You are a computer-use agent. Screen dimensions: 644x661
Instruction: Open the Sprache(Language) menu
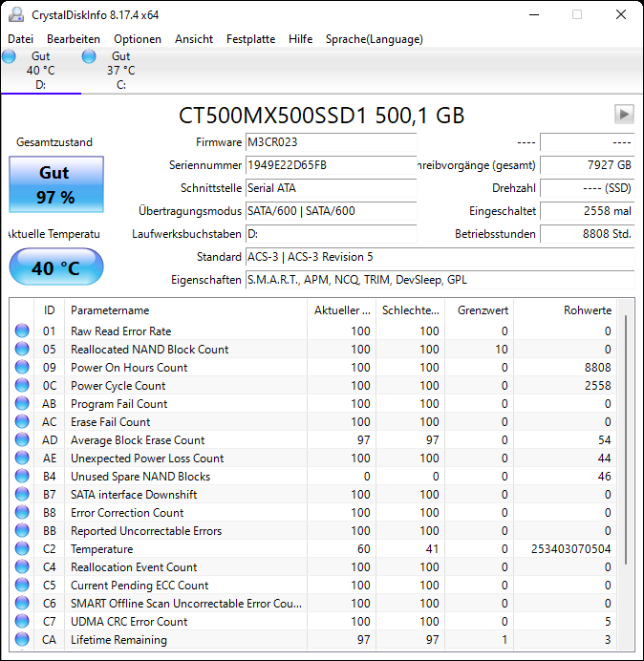(375, 39)
